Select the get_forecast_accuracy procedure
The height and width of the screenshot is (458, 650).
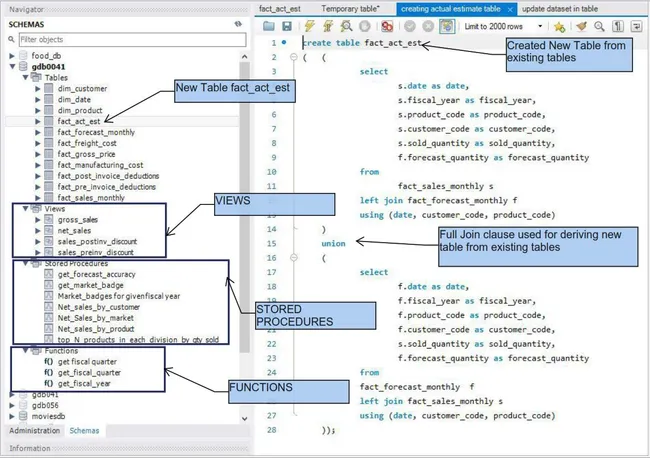[x=97, y=274]
